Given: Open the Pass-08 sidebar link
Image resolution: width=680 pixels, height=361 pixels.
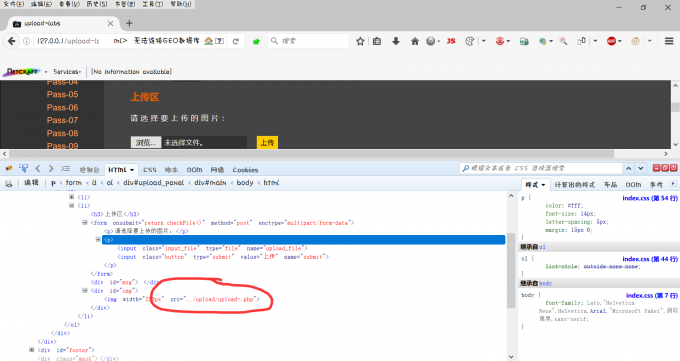Looking at the screenshot, I should (62, 133).
